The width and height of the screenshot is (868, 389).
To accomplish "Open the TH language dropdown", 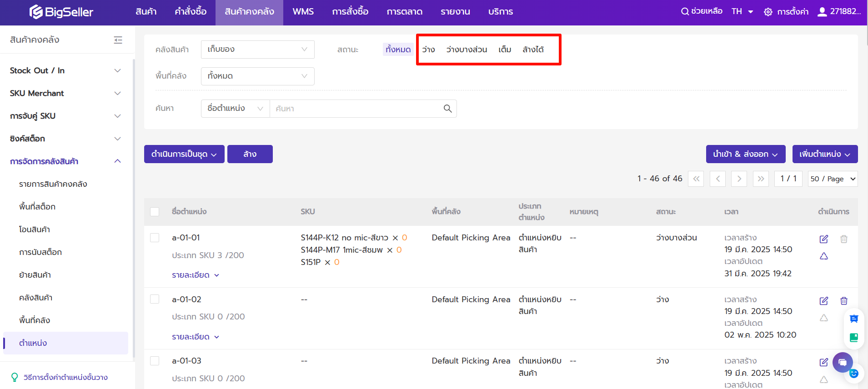I will tap(743, 11).
